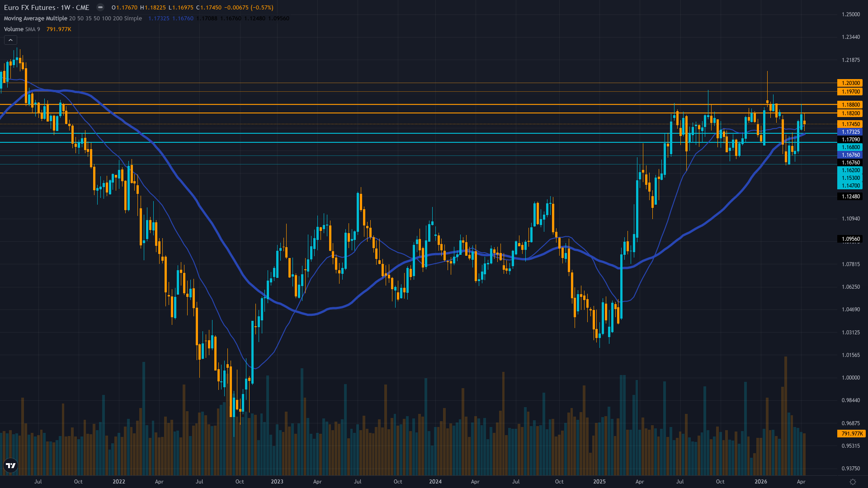Select the orange 1.19700 price label
The height and width of the screenshot is (488, 868).
click(850, 92)
